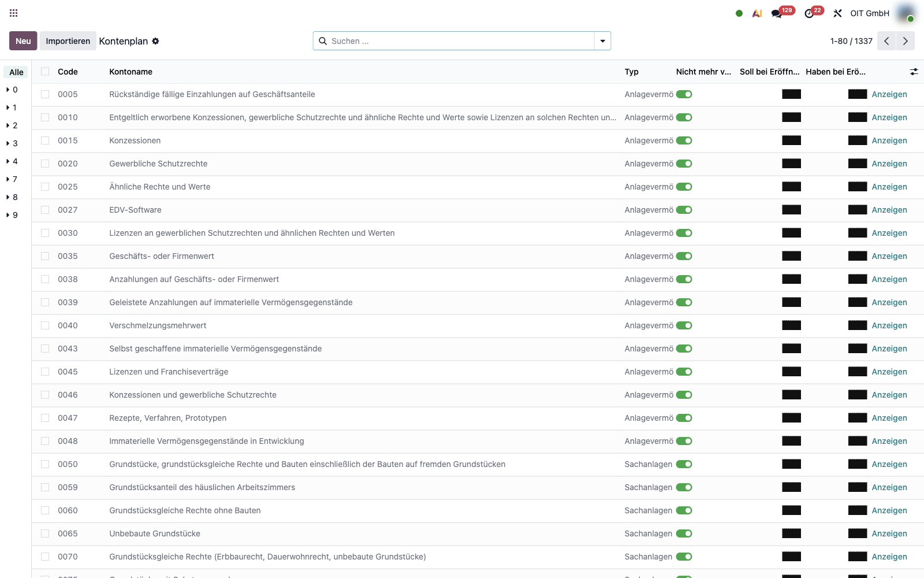Sort by Code column header

coord(68,72)
